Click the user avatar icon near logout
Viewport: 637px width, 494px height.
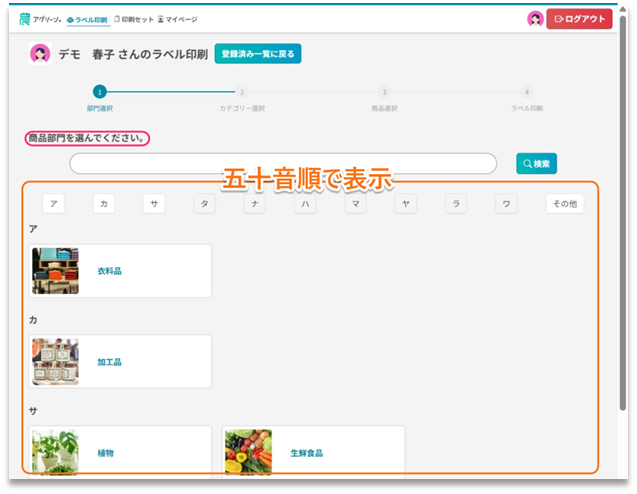tap(535, 19)
